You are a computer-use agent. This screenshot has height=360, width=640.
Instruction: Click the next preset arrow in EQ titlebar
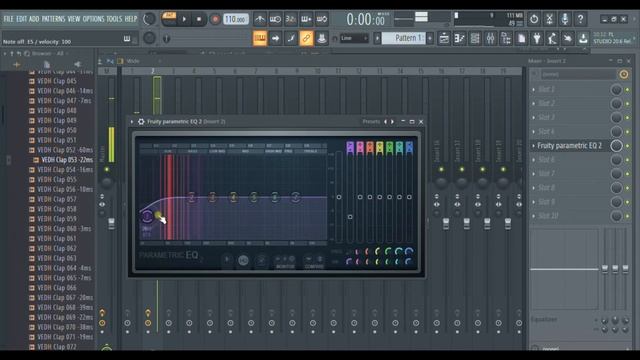point(393,122)
